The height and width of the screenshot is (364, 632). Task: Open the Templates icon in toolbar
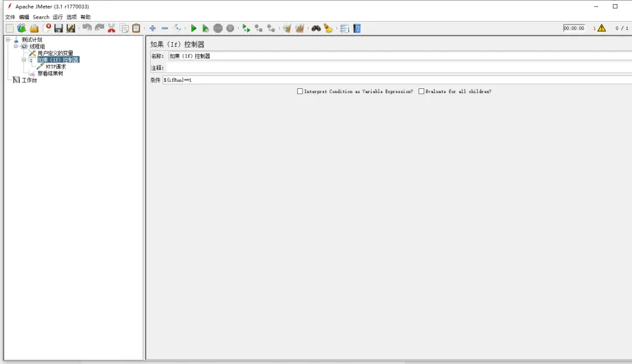pyautogui.click(x=22, y=28)
